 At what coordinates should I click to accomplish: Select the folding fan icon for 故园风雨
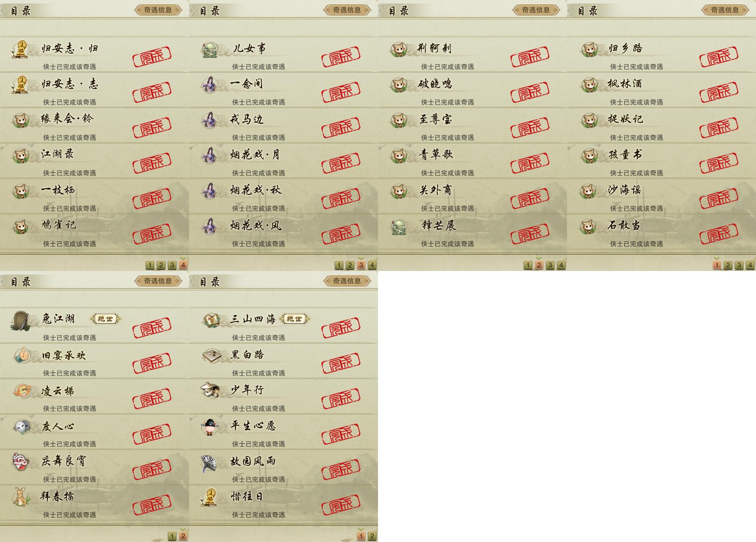coord(209,463)
